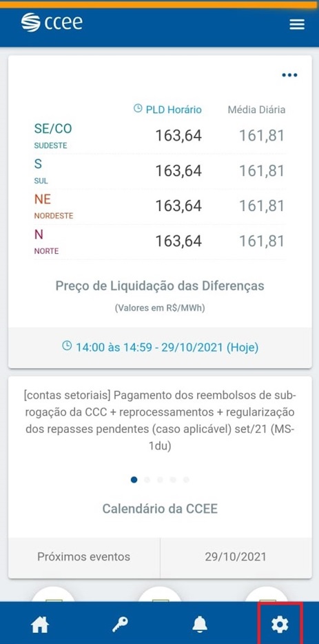Open the 14:00 às 14:59 time selector

point(160,348)
